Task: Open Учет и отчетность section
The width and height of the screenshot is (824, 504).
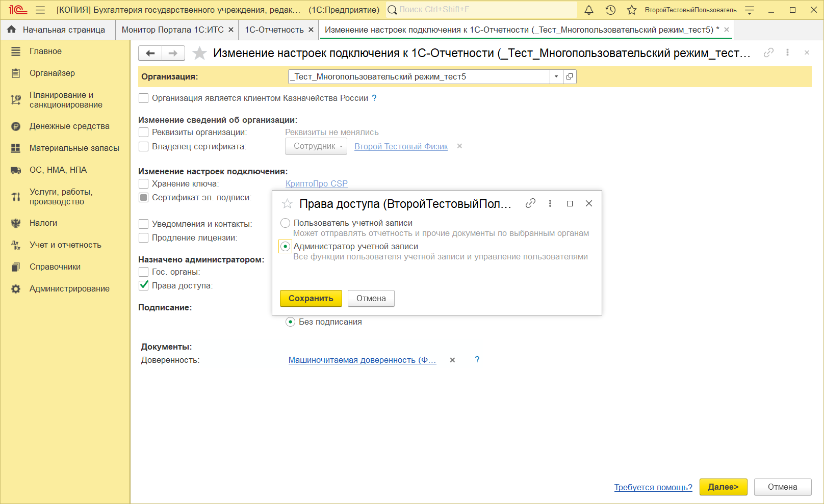Action: point(65,245)
